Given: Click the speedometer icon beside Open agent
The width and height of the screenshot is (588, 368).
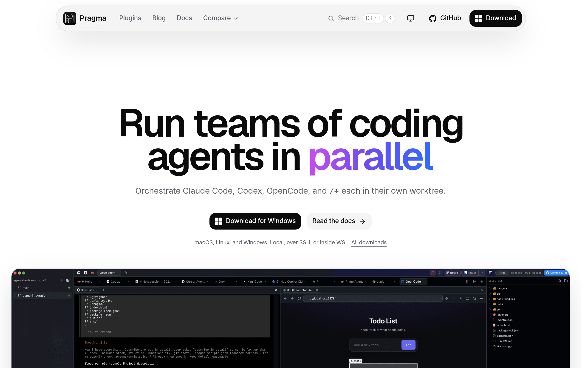Looking at the screenshot, I should coord(125,273).
